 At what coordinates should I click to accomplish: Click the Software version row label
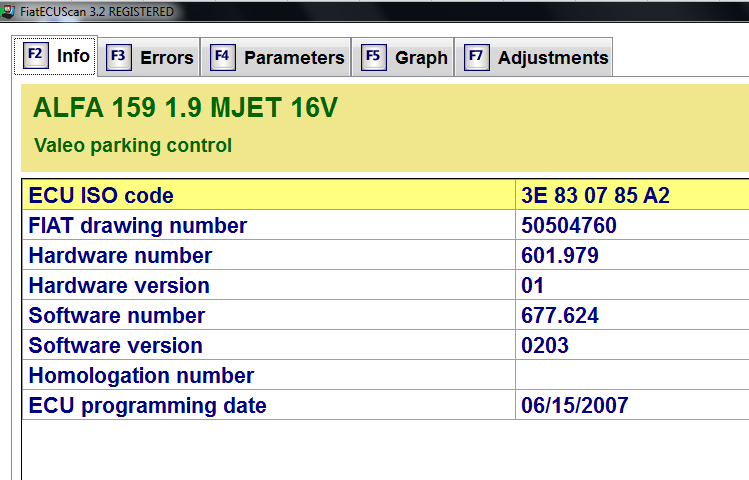pos(115,345)
